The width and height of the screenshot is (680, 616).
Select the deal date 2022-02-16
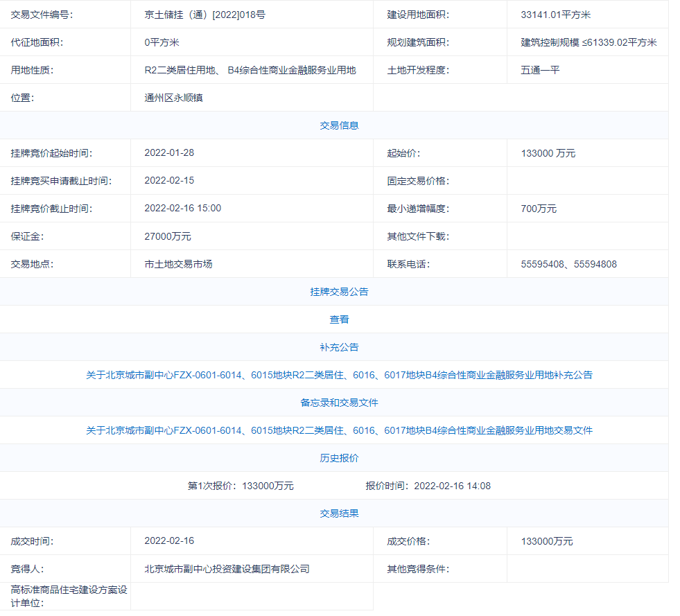(x=169, y=541)
